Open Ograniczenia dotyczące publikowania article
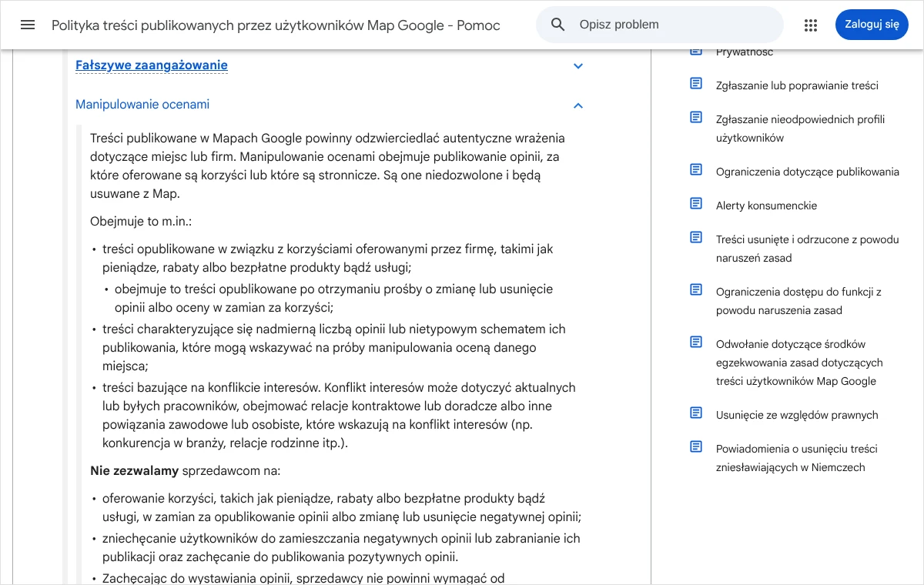The image size is (924, 585). coord(808,172)
